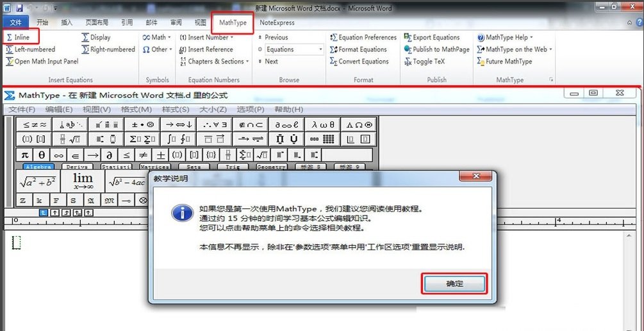The width and height of the screenshot is (644, 331).
Task: Go to Next equation
Action: click(x=268, y=62)
